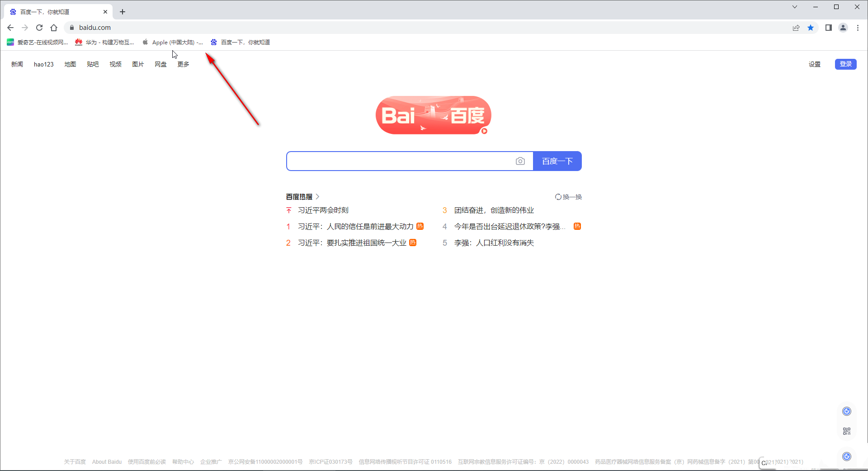
Task: Reload the page with the refresh icon
Action: [x=39, y=28]
